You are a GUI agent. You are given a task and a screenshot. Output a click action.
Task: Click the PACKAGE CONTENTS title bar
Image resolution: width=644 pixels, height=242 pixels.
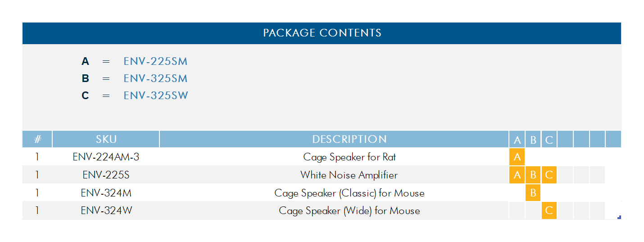322,33
